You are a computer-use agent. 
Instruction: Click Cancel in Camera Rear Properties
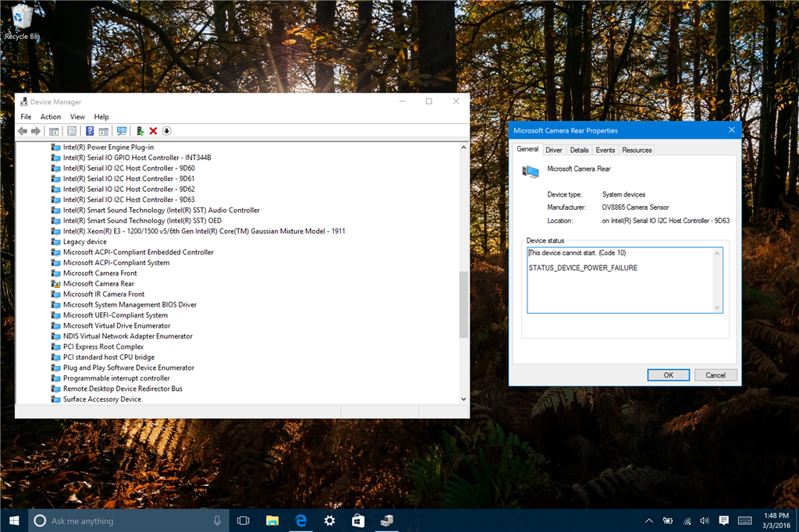tap(716, 375)
